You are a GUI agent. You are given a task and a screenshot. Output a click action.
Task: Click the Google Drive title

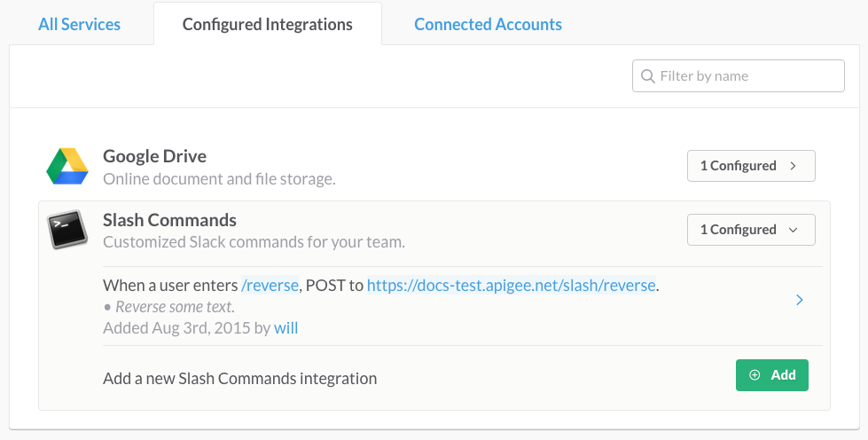pyautogui.click(x=154, y=156)
